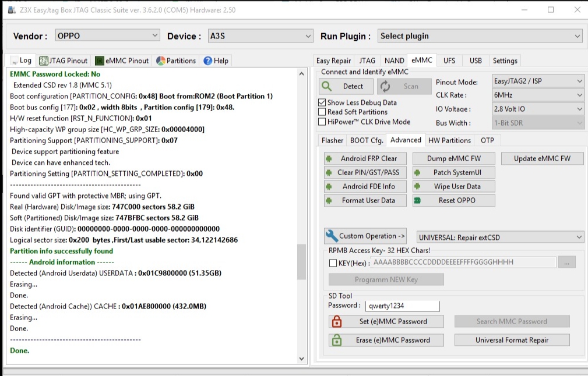Open the Settings tab

point(505,61)
